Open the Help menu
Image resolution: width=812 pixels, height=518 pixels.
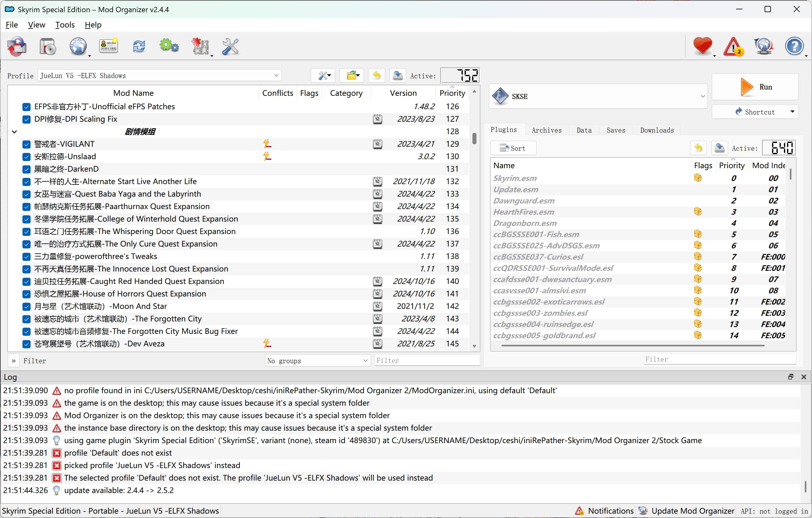93,25
